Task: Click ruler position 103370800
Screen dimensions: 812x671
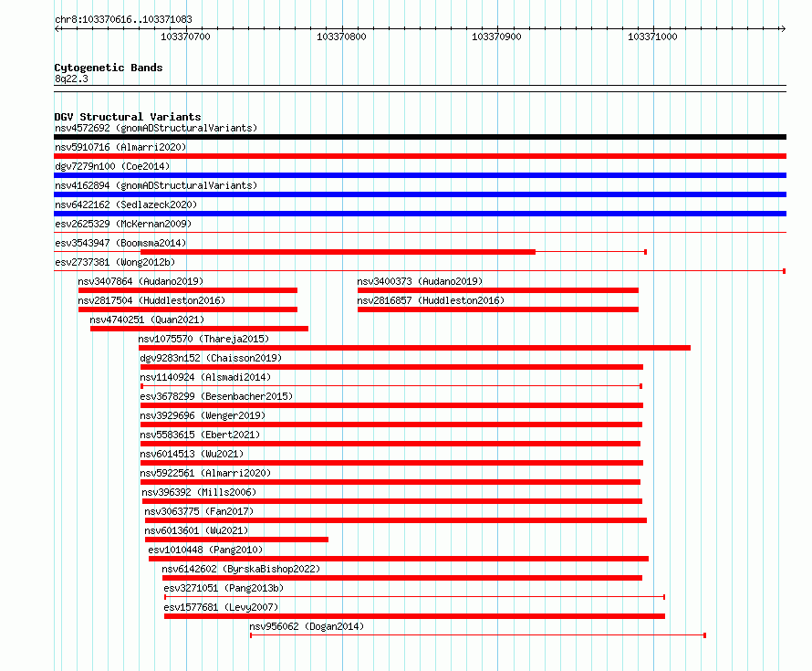Action: pyautogui.click(x=341, y=37)
